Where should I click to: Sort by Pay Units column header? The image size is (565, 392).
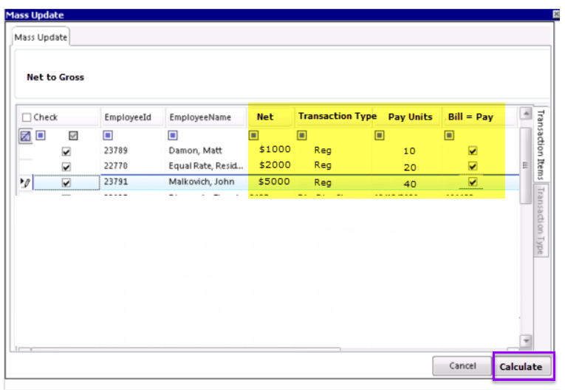coord(407,117)
